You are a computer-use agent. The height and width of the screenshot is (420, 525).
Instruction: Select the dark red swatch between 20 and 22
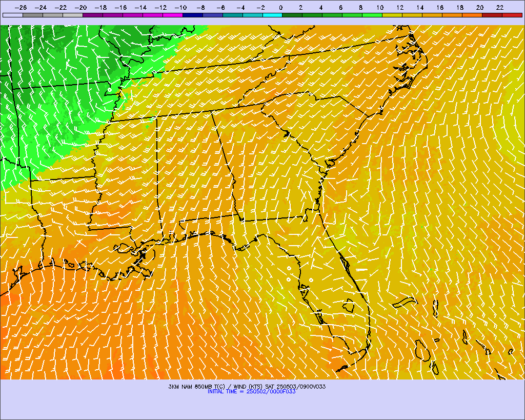coord(492,15)
